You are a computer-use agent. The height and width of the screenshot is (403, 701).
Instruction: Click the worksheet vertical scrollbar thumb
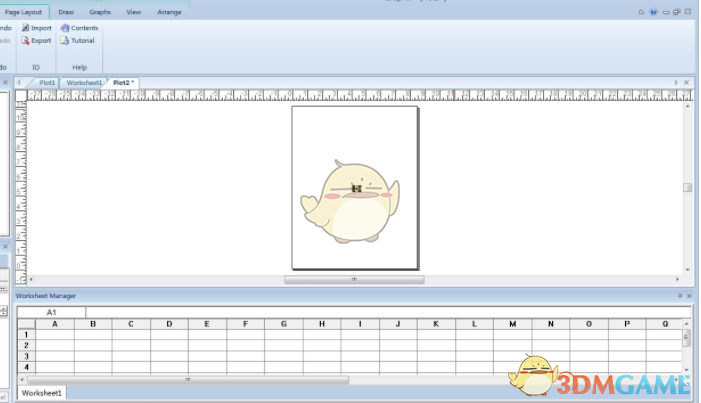687,338
